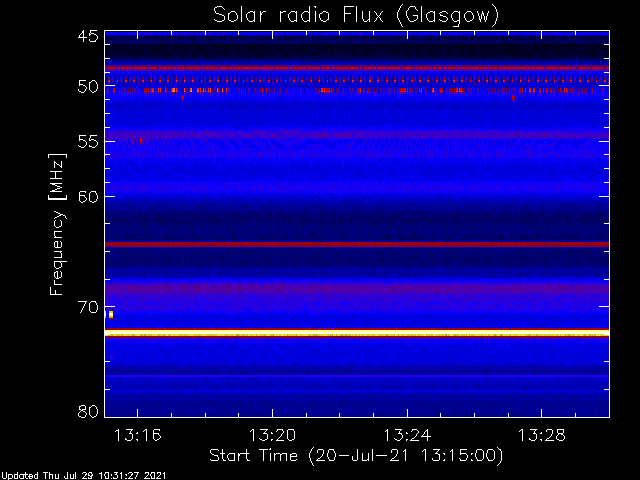Click the "Start Time (20-Jul-21 13:15:00)" axis label
Image resolution: width=640 pixels, height=480 pixels.
(x=355, y=455)
